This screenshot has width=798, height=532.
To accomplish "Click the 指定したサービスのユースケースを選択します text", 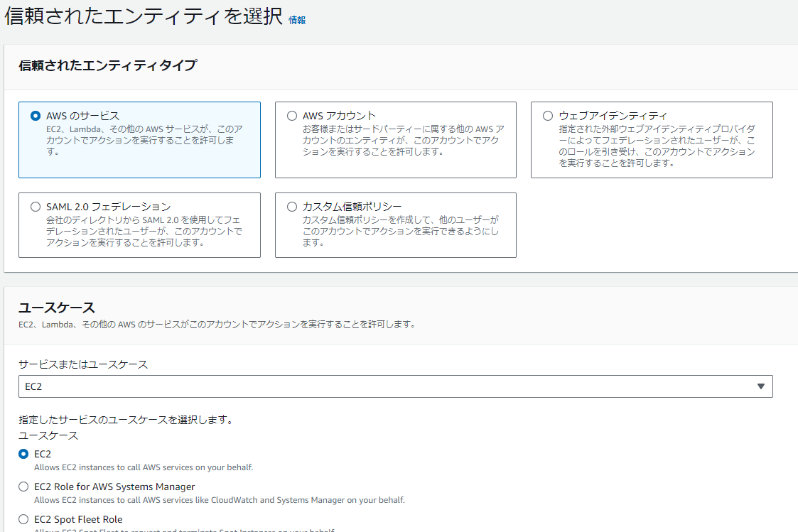I will (x=126, y=420).
